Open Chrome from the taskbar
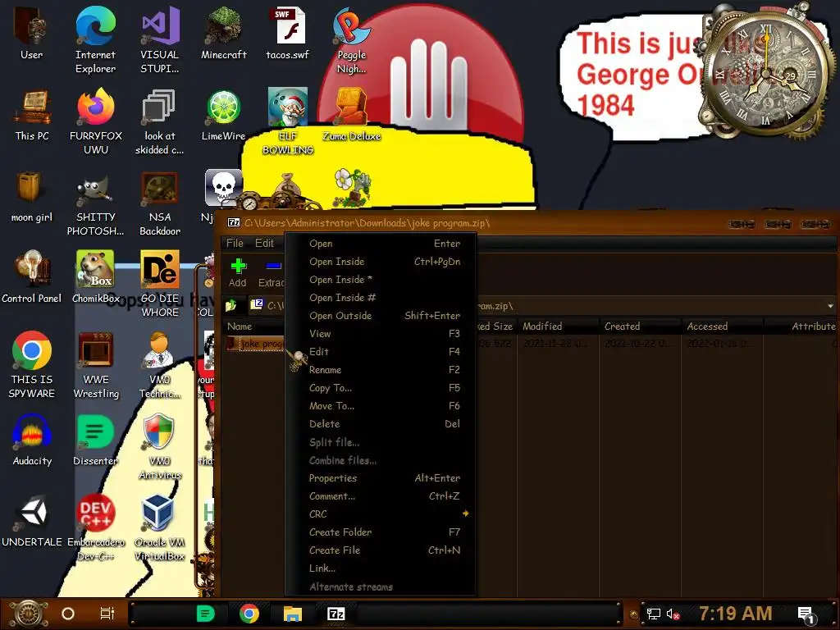Screen dimensions: 840x630 click(x=249, y=614)
